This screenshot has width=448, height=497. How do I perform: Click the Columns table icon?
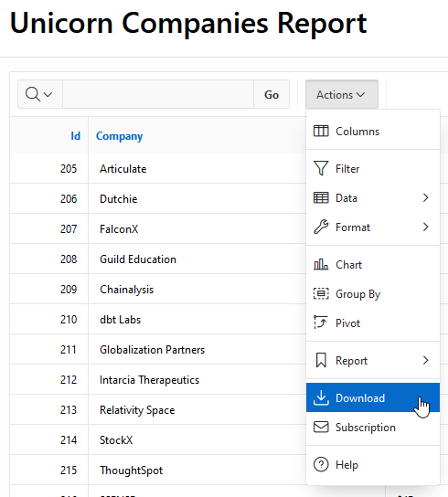pyautogui.click(x=321, y=131)
